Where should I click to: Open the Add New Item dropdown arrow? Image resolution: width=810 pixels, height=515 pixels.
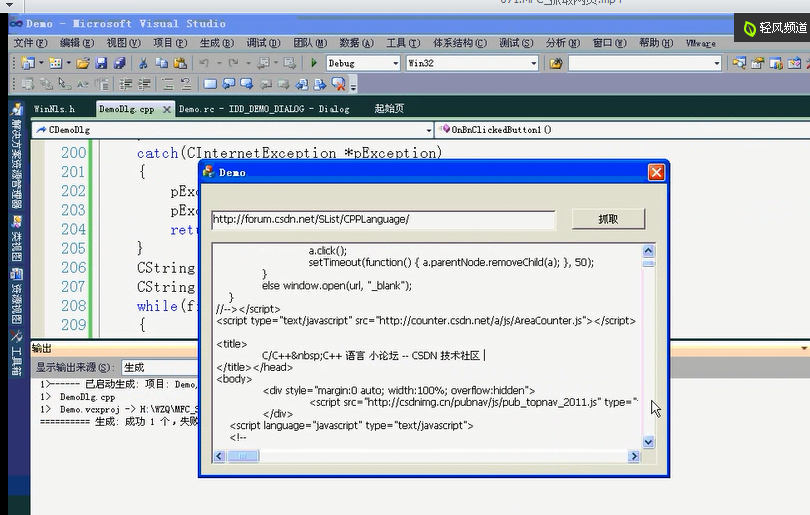click(68, 63)
